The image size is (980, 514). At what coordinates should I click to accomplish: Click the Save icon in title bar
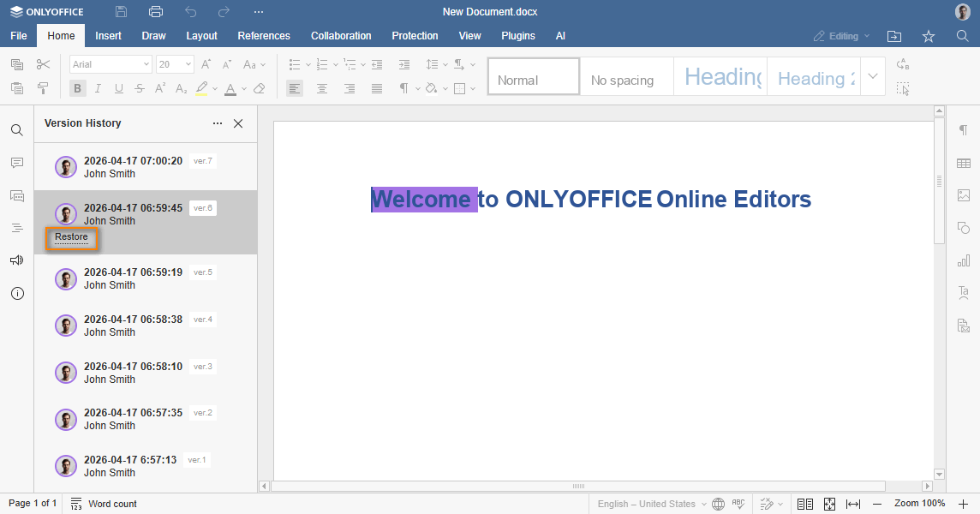[x=121, y=12]
